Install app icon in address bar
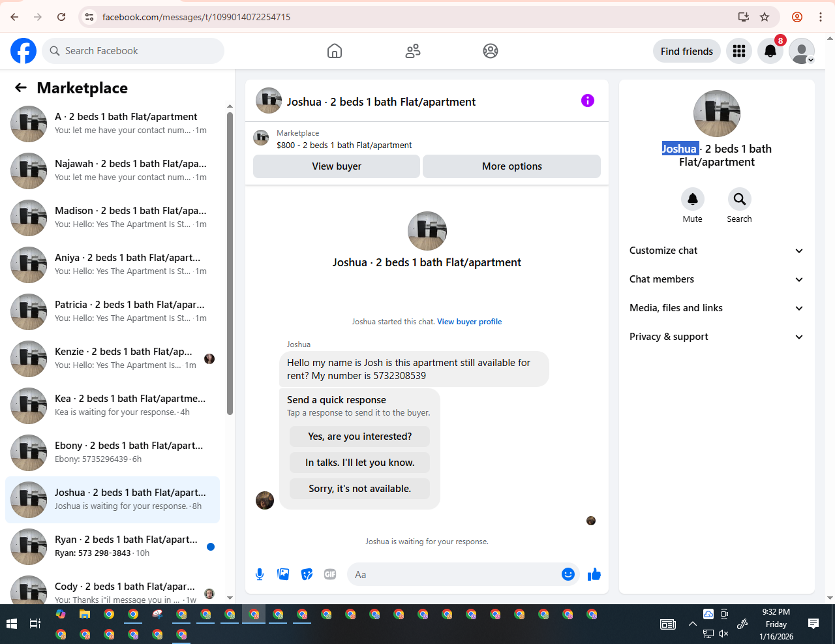 coord(743,17)
